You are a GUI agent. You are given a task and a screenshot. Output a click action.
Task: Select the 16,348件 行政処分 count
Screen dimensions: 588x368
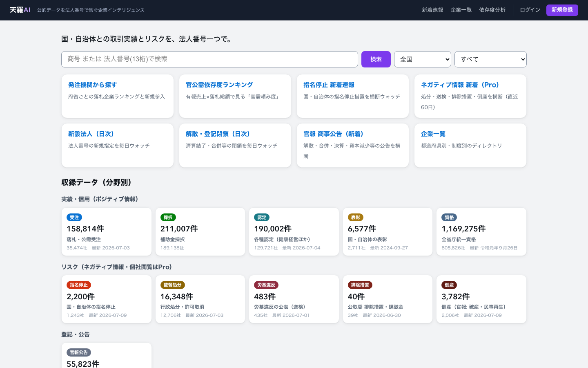(177, 296)
